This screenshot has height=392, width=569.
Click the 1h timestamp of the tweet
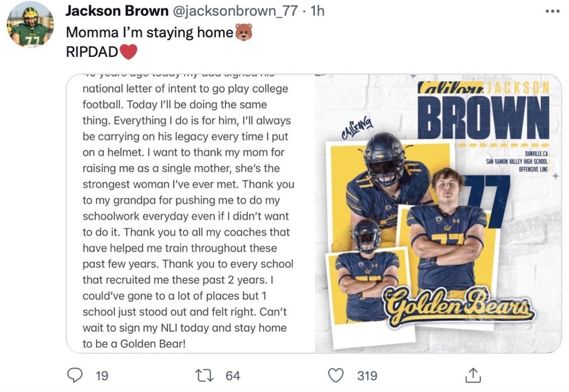click(317, 11)
